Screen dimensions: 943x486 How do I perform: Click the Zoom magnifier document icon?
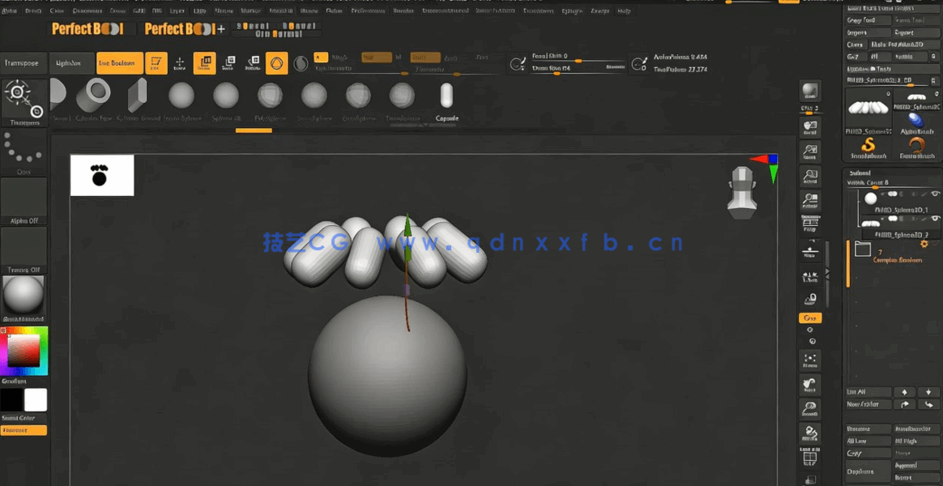(810, 152)
